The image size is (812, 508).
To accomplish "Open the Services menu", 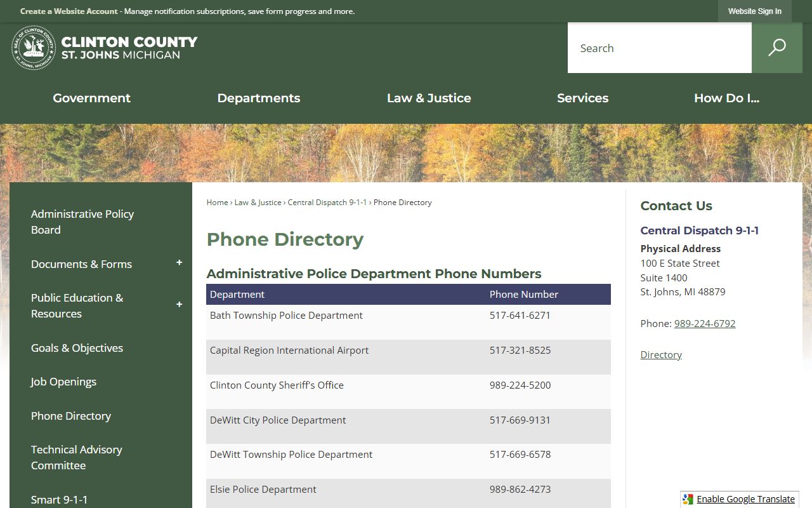I will 582,98.
